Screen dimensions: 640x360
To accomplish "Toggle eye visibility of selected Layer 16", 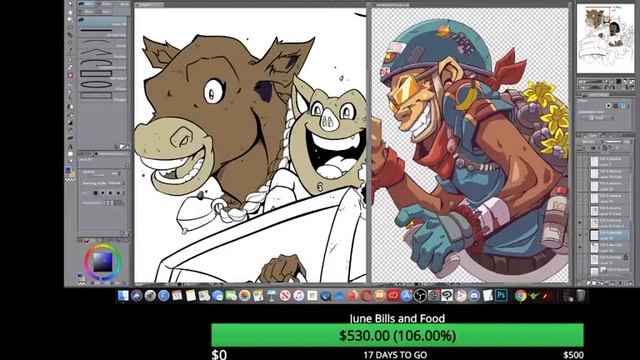I will [580, 235].
